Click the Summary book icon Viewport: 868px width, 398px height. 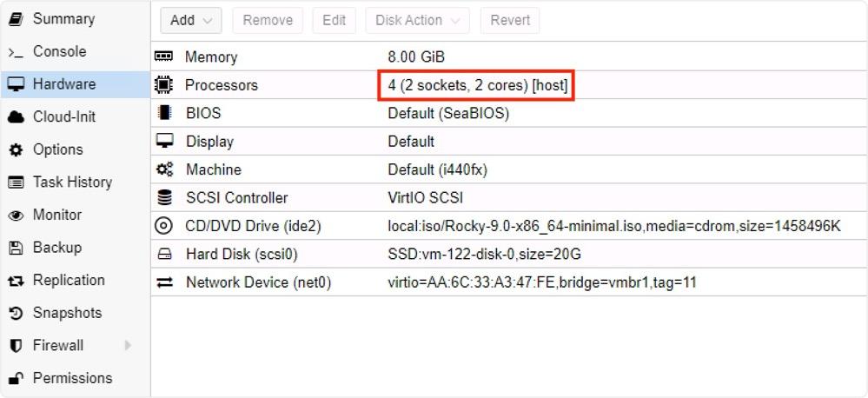coord(16,19)
